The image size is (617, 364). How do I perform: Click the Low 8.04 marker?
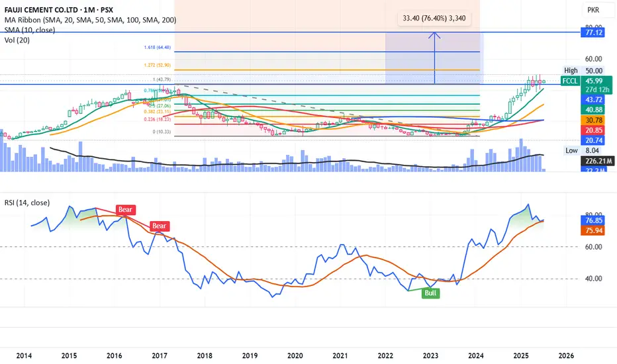[582, 150]
